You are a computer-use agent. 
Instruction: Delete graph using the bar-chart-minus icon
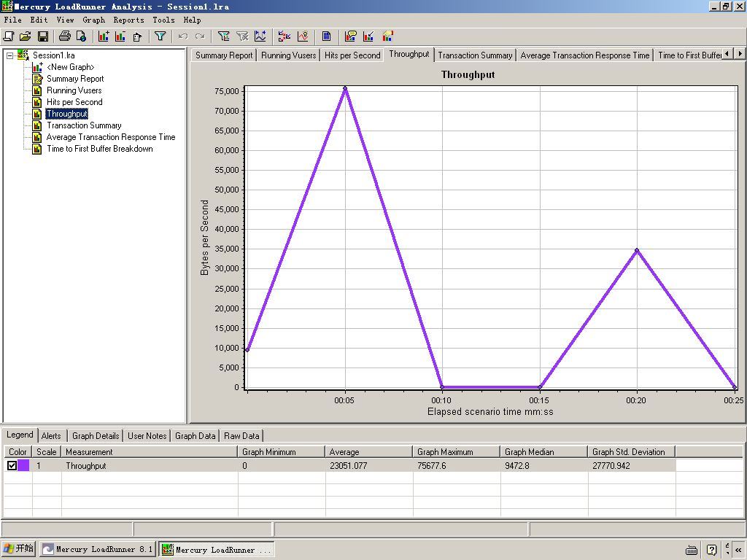(x=120, y=36)
